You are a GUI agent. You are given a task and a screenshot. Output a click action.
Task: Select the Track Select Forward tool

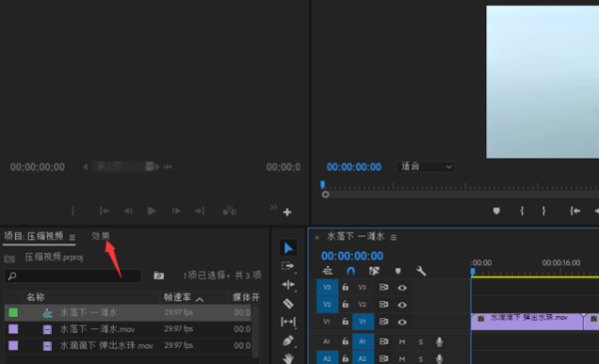[288, 266]
